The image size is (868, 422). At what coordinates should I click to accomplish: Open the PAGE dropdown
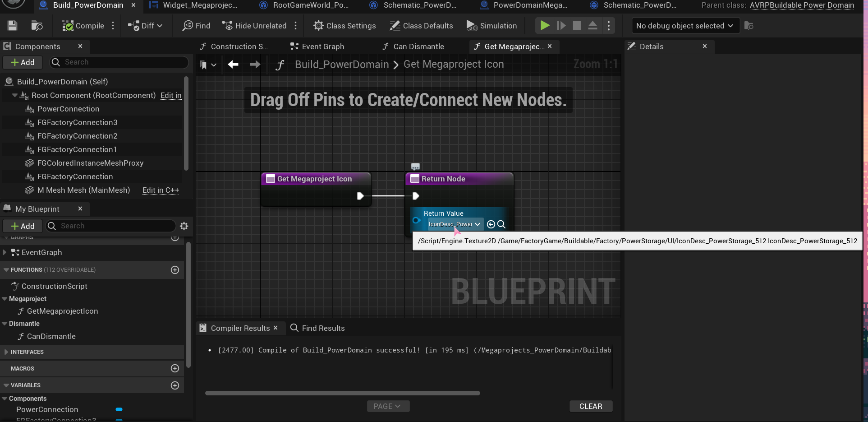pyautogui.click(x=388, y=406)
